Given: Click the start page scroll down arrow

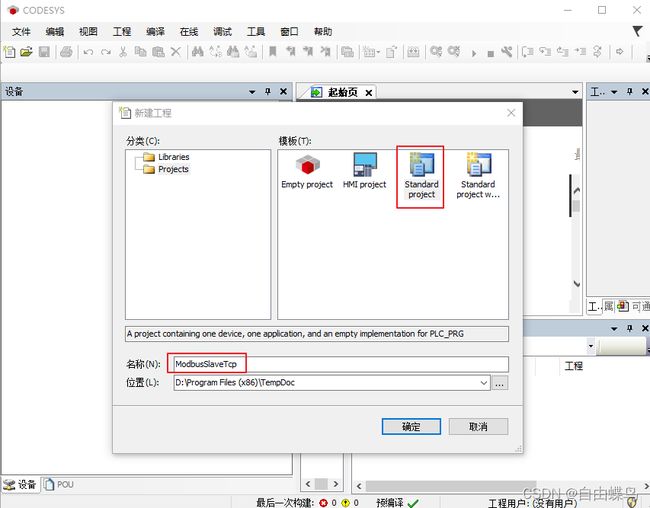Looking at the screenshot, I should click(x=576, y=284).
